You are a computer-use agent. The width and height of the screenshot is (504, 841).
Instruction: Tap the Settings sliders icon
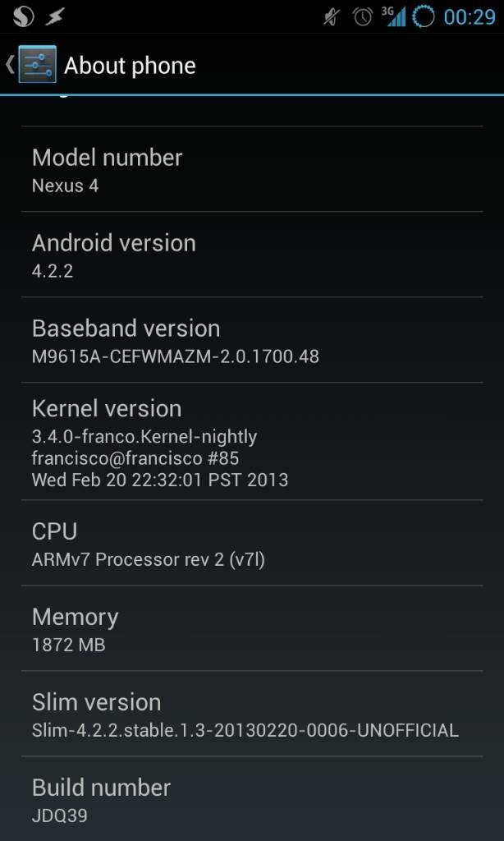37,65
